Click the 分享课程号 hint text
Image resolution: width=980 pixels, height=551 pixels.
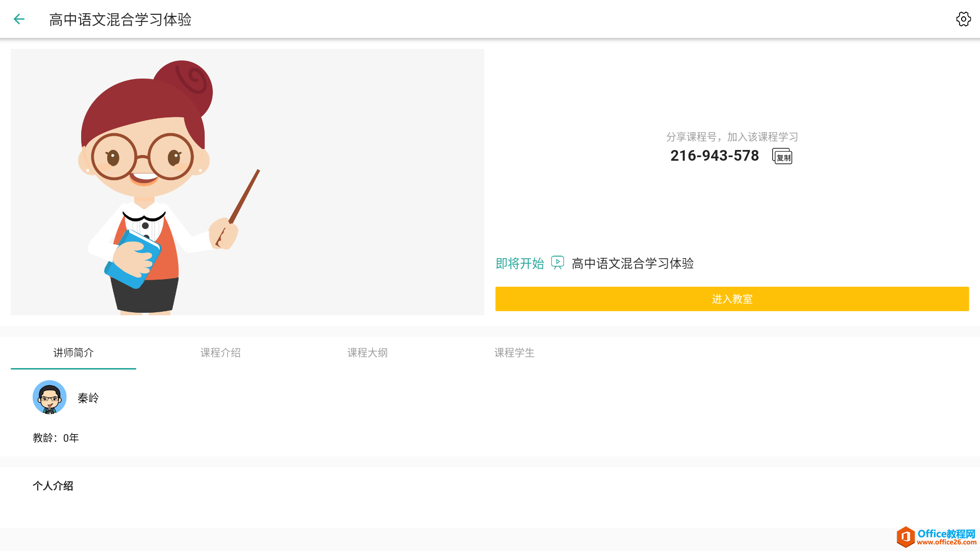coord(732,137)
